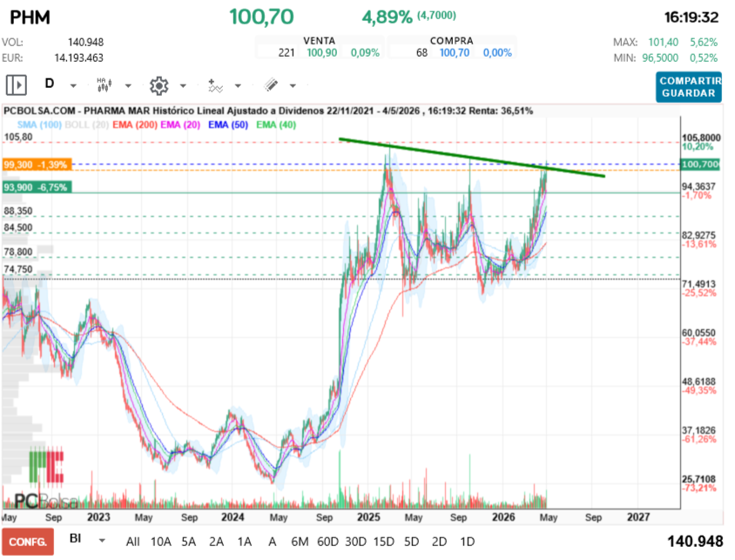Click the PHM ticker symbol

[30, 17]
